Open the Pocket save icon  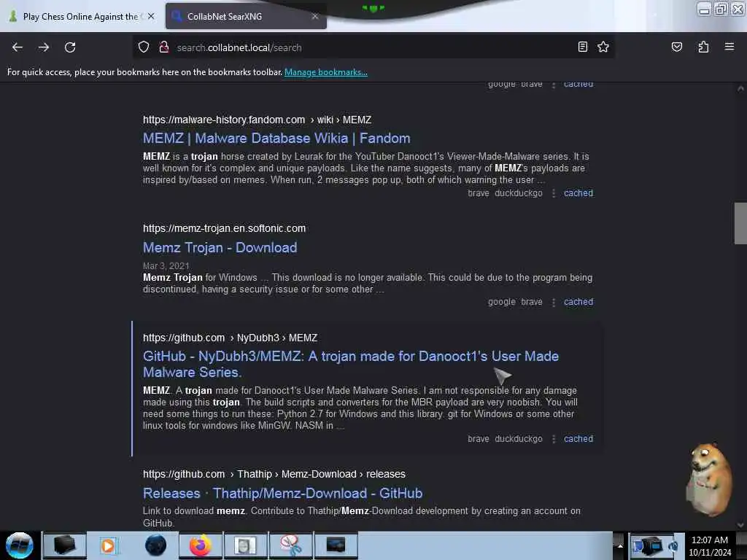click(676, 47)
